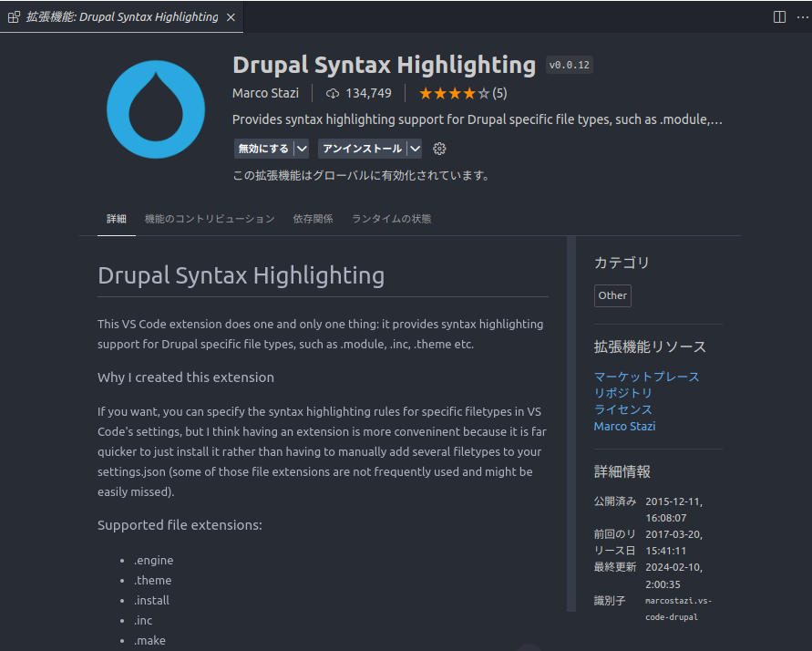Click the 2024-02-10 last updated date

pyautogui.click(x=673, y=575)
